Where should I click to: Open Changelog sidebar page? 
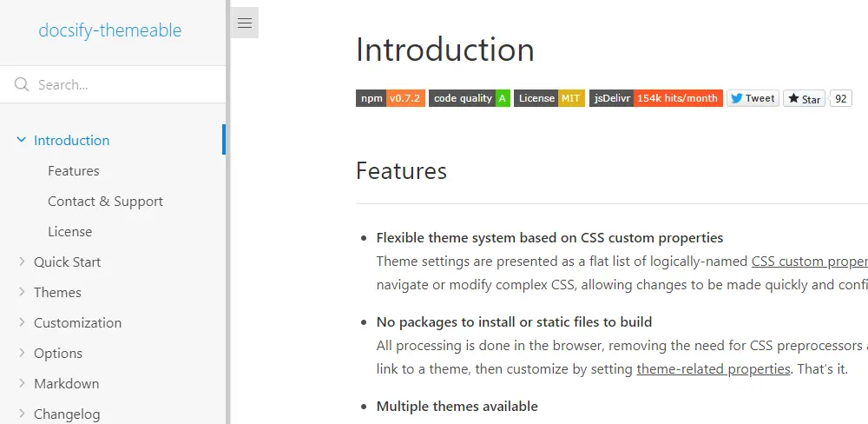click(67, 414)
